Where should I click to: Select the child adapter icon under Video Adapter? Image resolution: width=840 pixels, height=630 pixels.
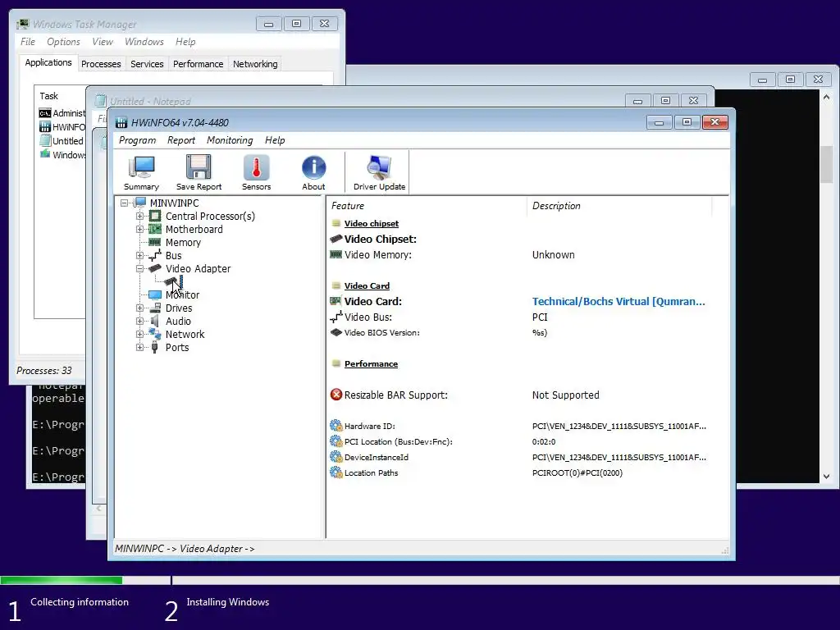pos(172,281)
